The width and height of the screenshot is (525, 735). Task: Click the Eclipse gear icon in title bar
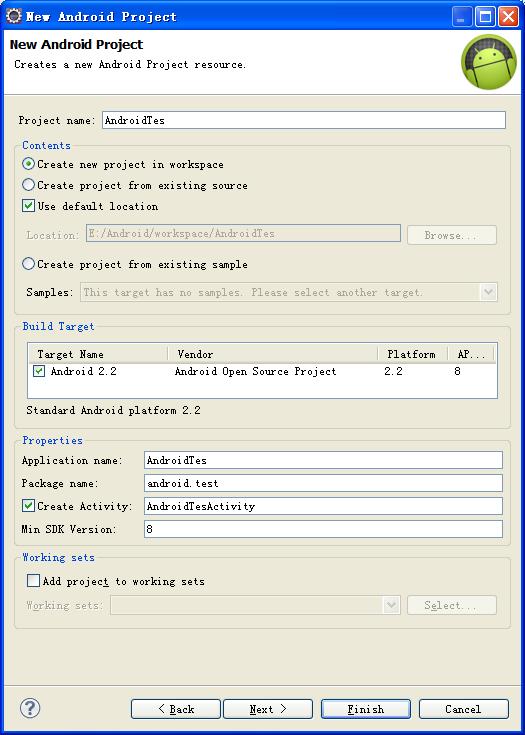pos(14,16)
